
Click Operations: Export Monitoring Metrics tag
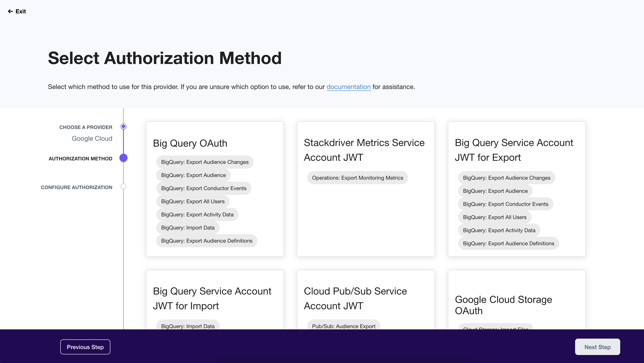point(357,178)
